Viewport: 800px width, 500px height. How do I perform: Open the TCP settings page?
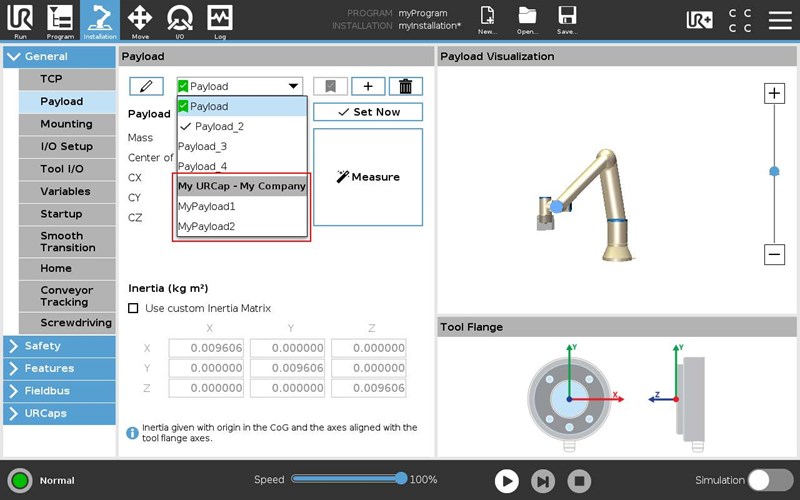pyautogui.click(x=51, y=79)
